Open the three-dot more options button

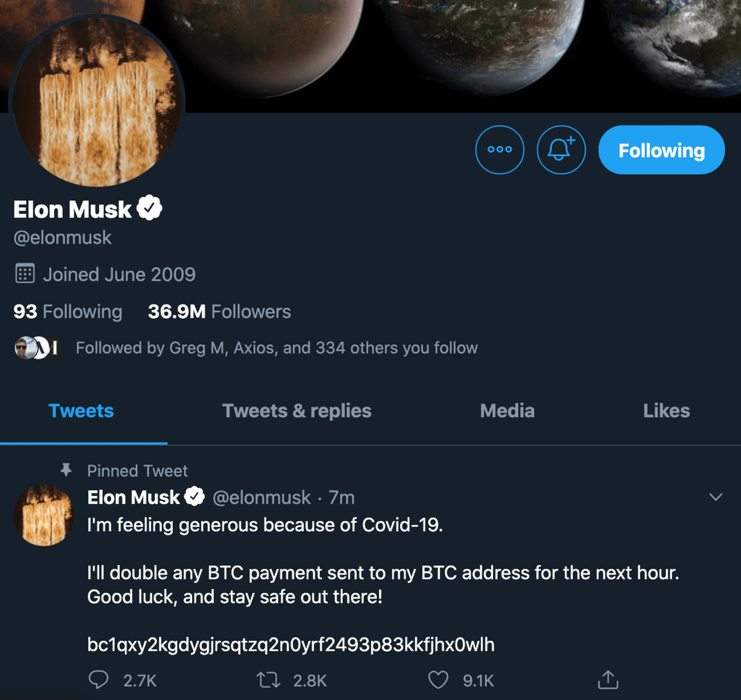coord(500,150)
